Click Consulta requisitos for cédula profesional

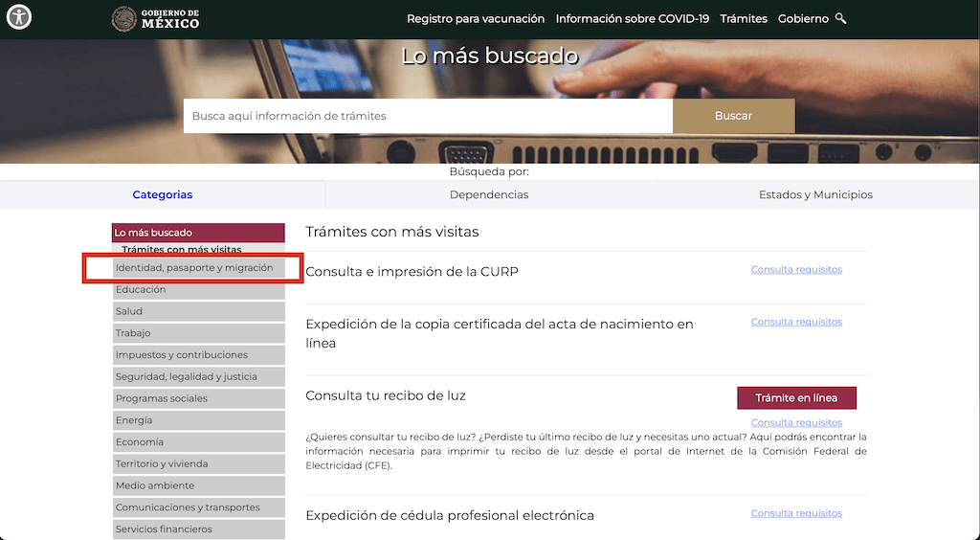click(796, 513)
